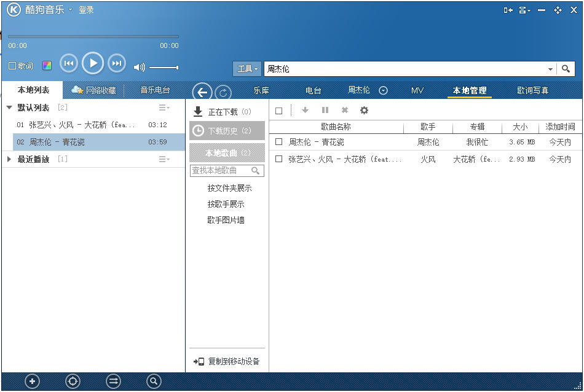The image size is (584, 392).
Task: Open 下载历史 (2) section
Action: click(x=227, y=131)
